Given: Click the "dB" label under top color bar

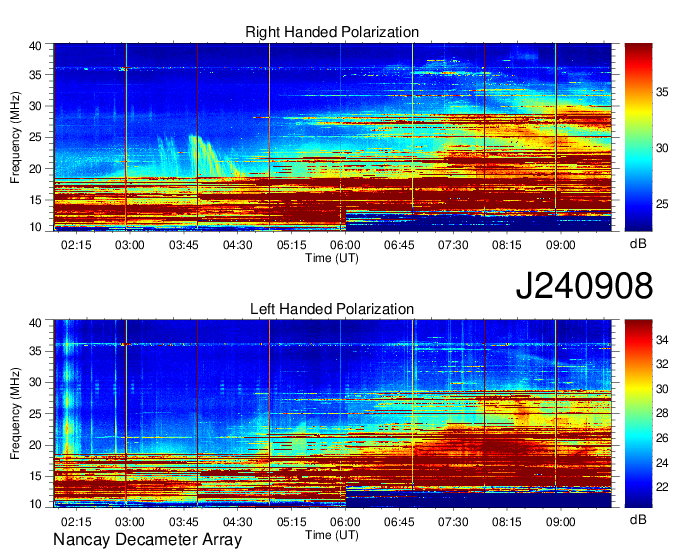Looking at the screenshot, I should pos(638,244).
